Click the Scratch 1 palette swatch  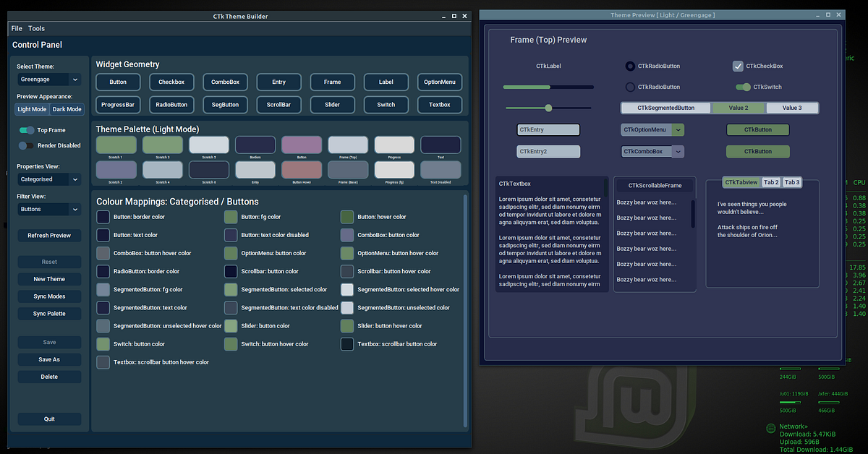click(x=116, y=144)
